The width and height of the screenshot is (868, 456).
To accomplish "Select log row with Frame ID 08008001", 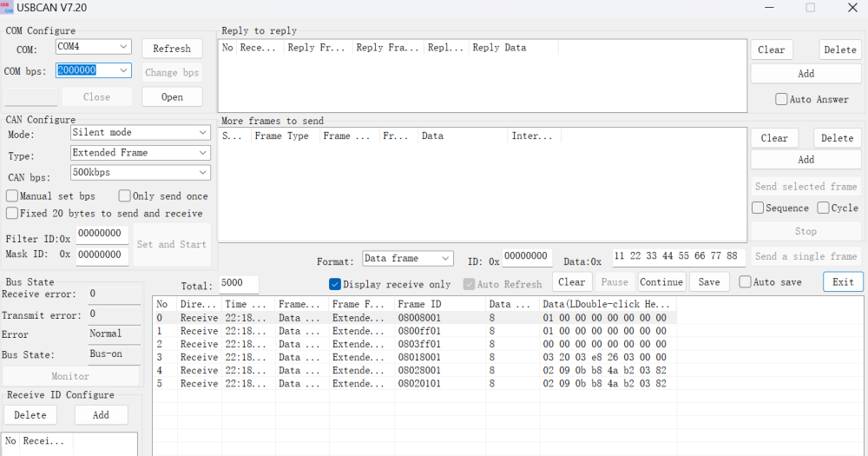I will pyautogui.click(x=414, y=318).
